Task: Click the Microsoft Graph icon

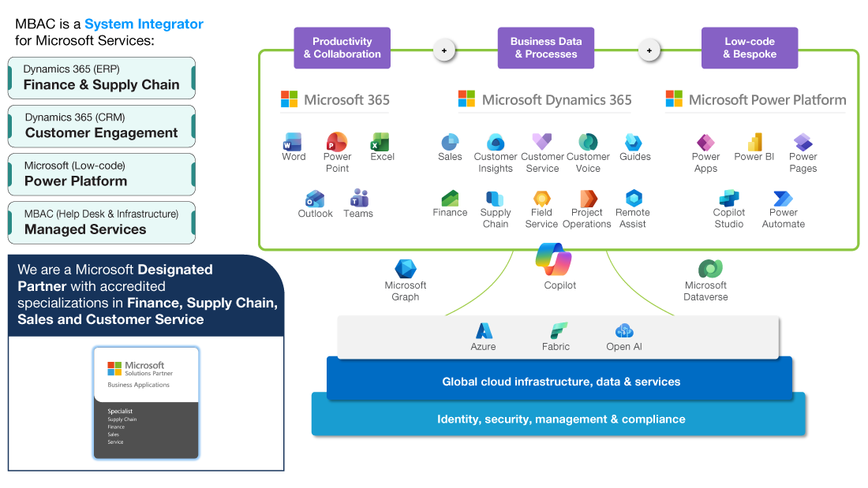Action: 406,268
